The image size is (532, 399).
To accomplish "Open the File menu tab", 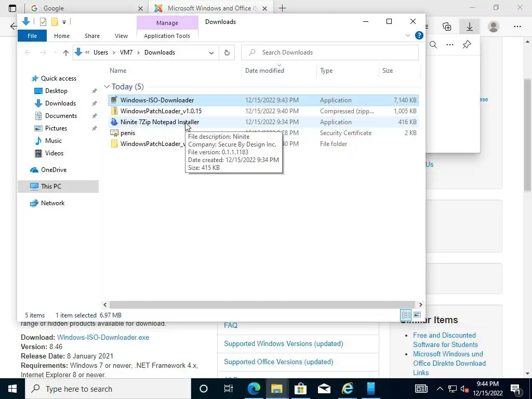I will pos(32,36).
